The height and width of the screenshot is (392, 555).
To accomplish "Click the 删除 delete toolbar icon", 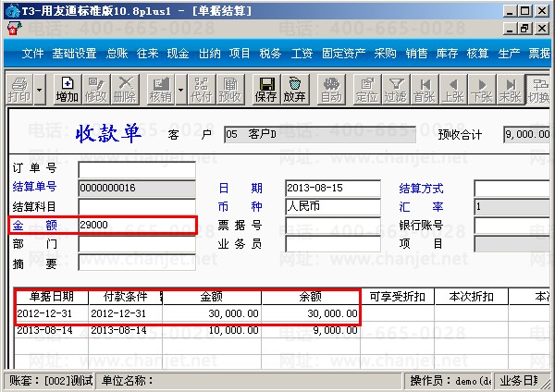I will (x=125, y=90).
